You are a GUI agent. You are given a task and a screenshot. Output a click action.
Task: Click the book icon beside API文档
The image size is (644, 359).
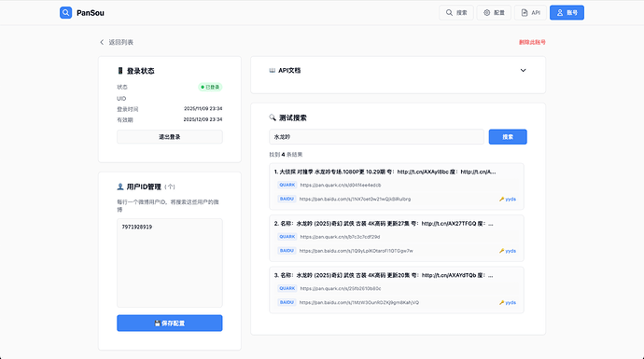tap(272, 71)
